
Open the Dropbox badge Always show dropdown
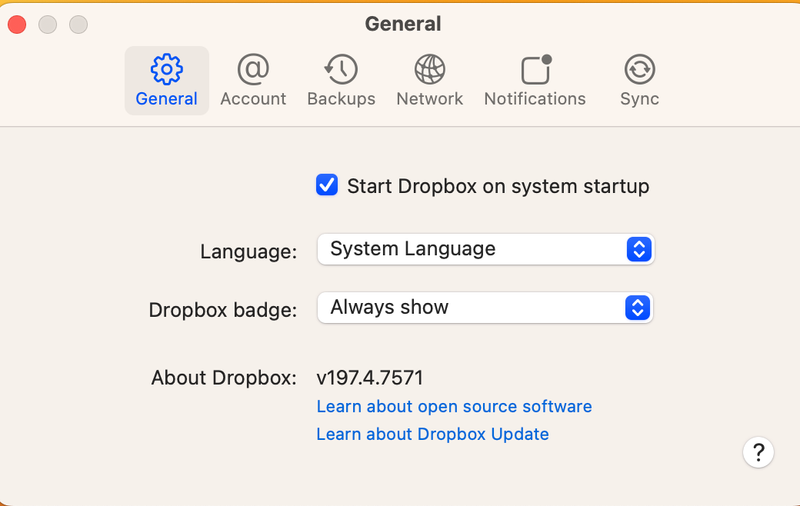click(x=485, y=308)
